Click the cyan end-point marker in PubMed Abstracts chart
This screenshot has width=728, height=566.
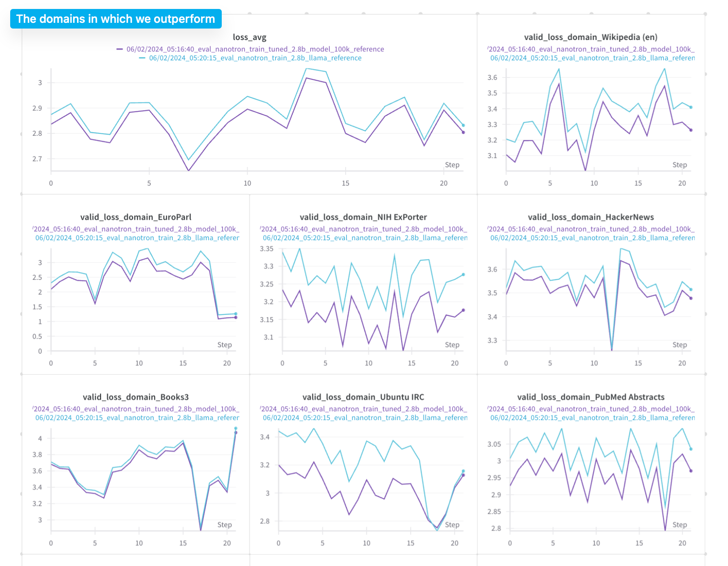[691, 449]
